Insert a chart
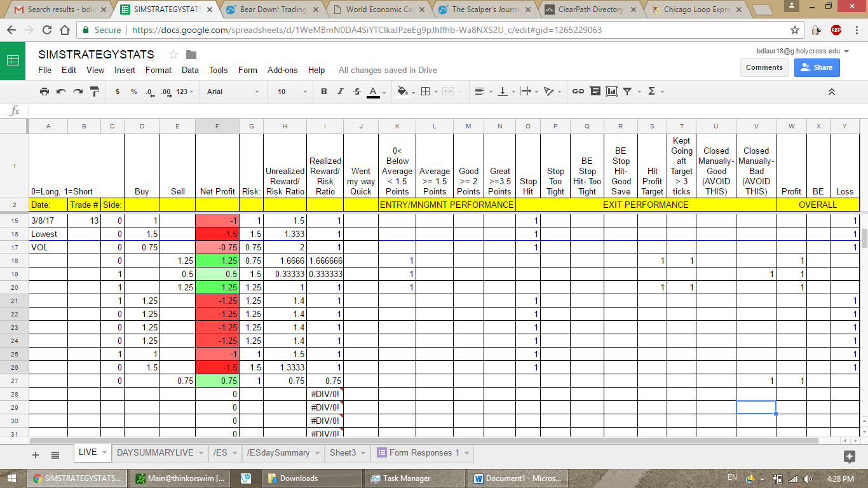 611,91
